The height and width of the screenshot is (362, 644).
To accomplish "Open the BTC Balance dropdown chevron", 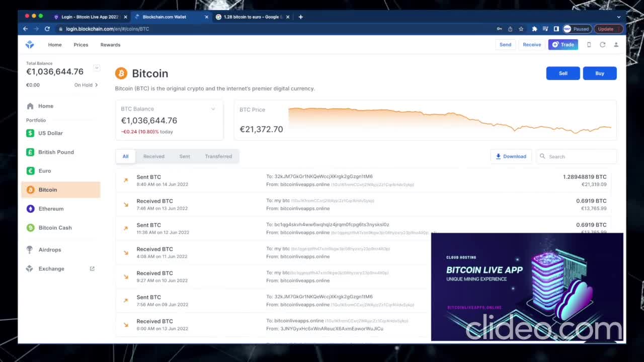I will (x=213, y=109).
